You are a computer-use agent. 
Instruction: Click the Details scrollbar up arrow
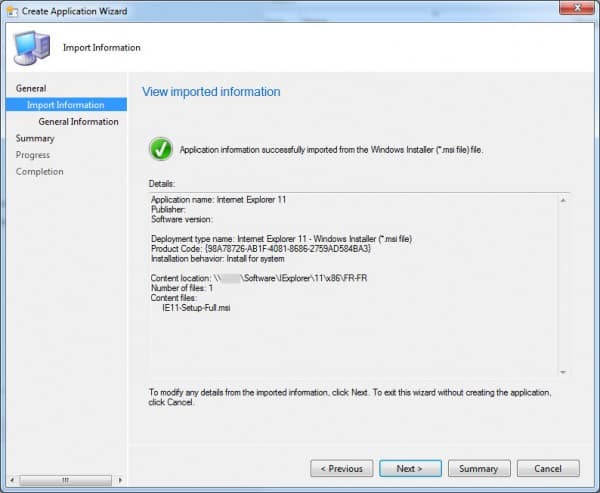(x=564, y=200)
